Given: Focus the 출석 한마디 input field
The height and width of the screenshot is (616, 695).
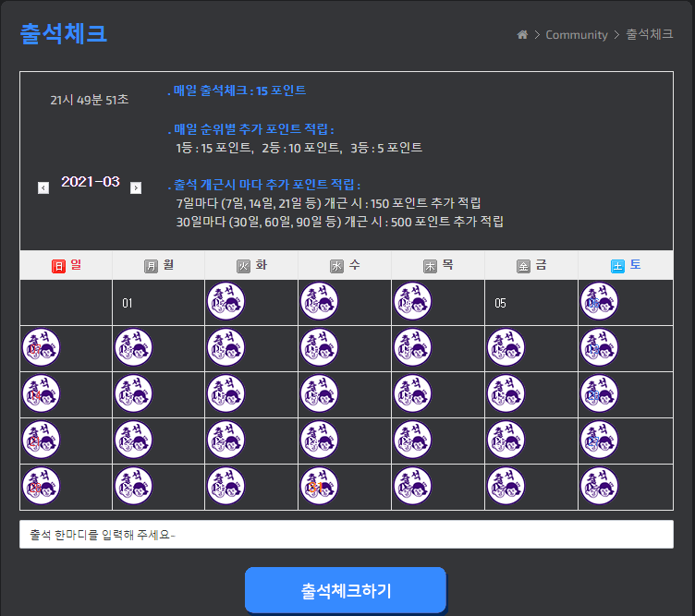Looking at the screenshot, I should 347,535.
